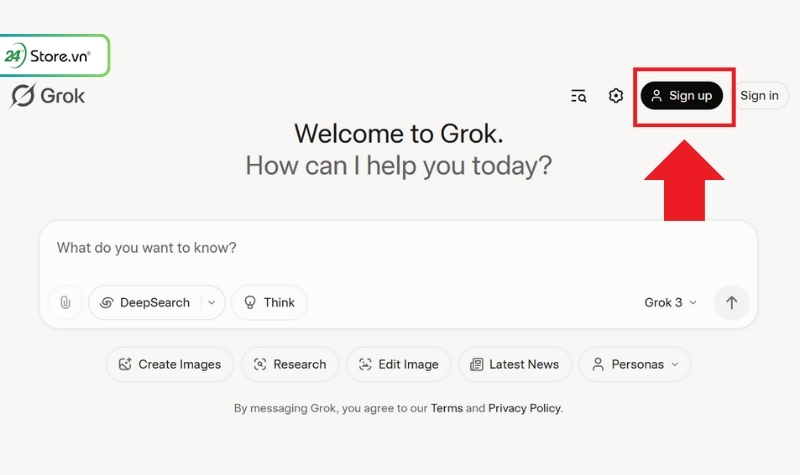Image resolution: width=800 pixels, height=475 pixels.
Task: Click the paperclip attach file icon
Action: [x=65, y=303]
